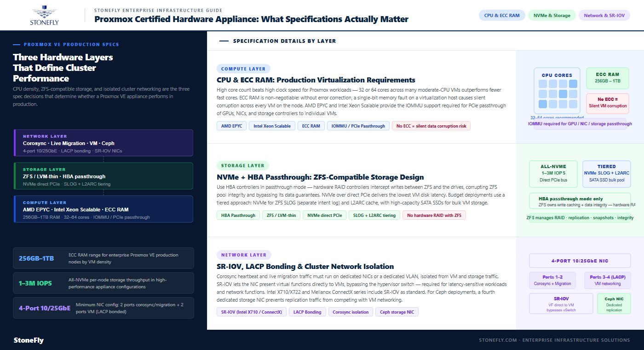Click the No ECC Silent VM corruption box
Image resolution: width=644 pixels, height=350 pixels.
click(607, 103)
